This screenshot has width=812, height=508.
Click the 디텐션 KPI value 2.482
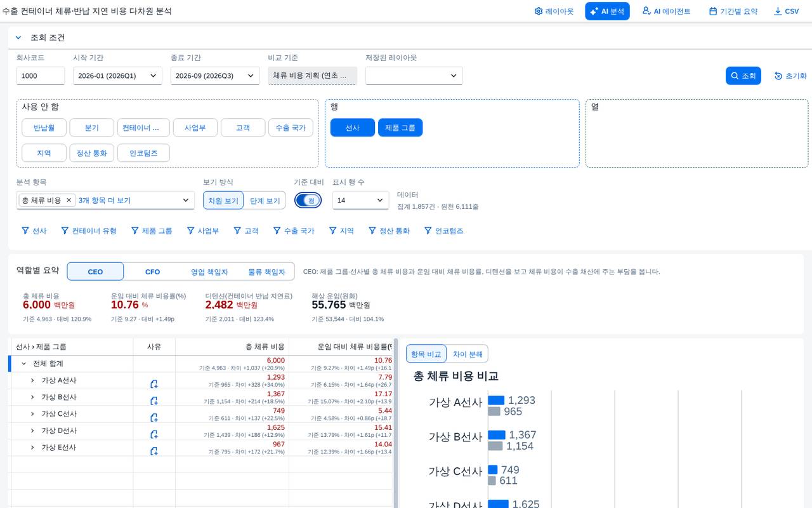click(219, 305)
